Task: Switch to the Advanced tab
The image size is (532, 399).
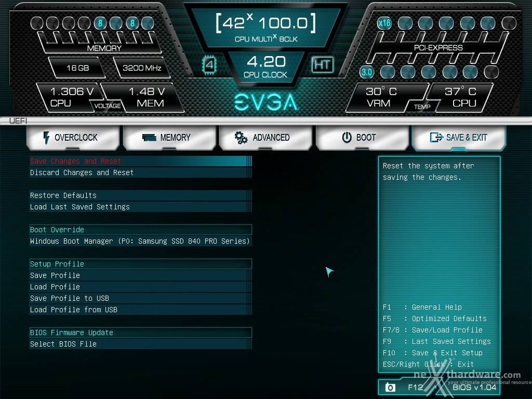Action: pos(265,137)
